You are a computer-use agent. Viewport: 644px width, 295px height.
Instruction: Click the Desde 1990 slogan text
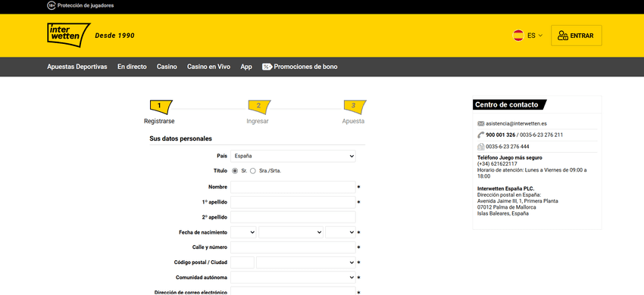tap(114, 36)
